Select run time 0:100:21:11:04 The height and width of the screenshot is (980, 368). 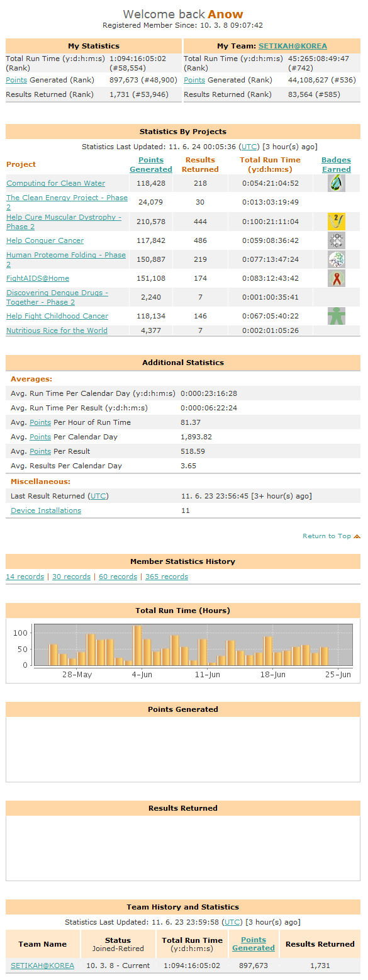tap(270, 222)
